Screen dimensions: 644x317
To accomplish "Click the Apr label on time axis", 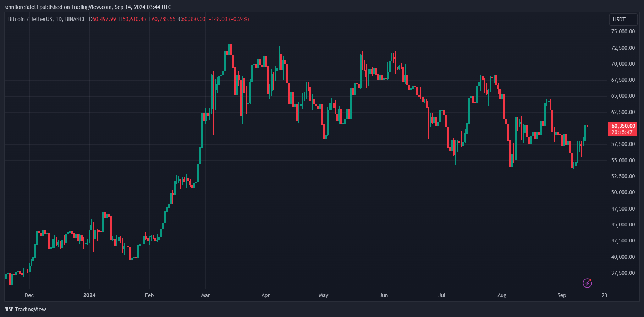I will (265, 295).
